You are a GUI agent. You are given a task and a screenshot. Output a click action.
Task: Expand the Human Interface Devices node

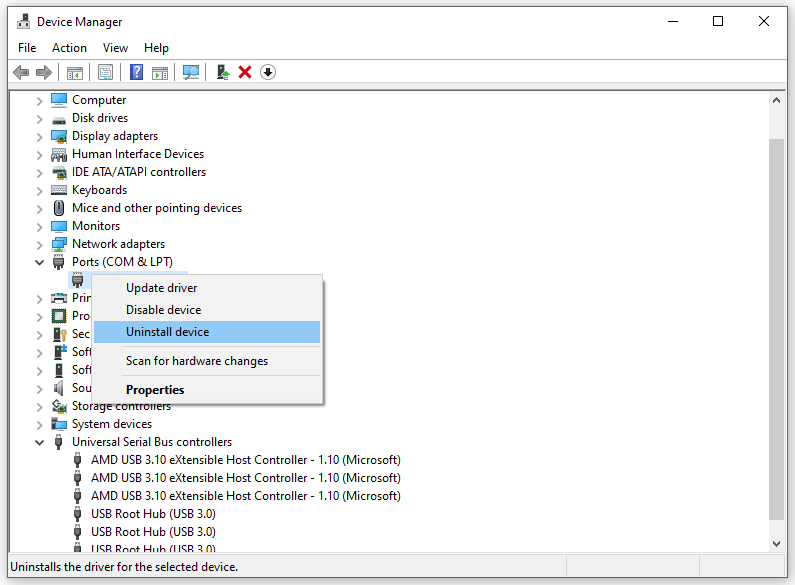40,155
